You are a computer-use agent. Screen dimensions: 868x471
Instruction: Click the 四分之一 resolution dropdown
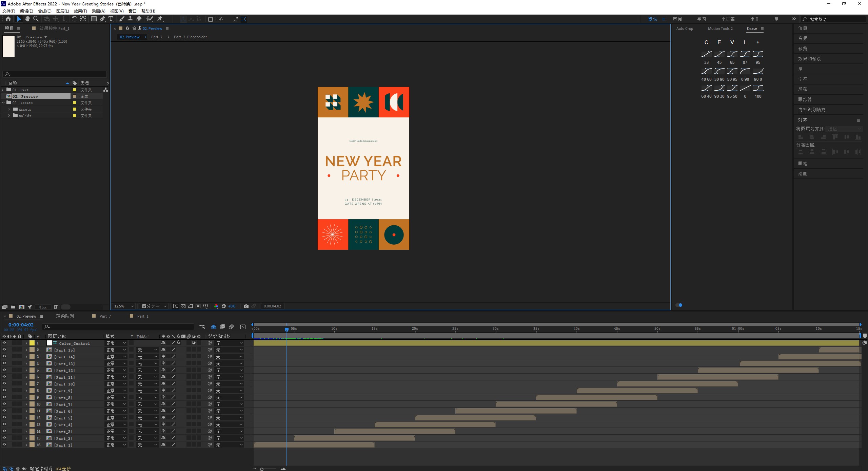click(x=154, y=306)
